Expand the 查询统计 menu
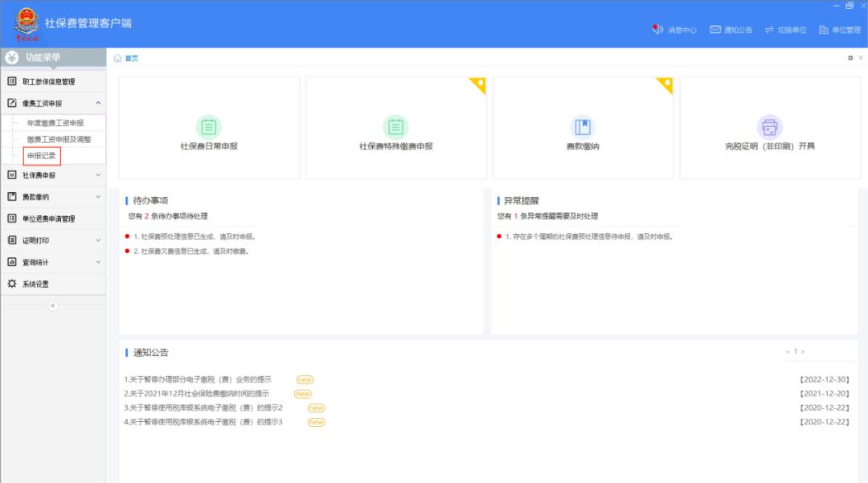The image size is (868, 483). pos(98,262)
